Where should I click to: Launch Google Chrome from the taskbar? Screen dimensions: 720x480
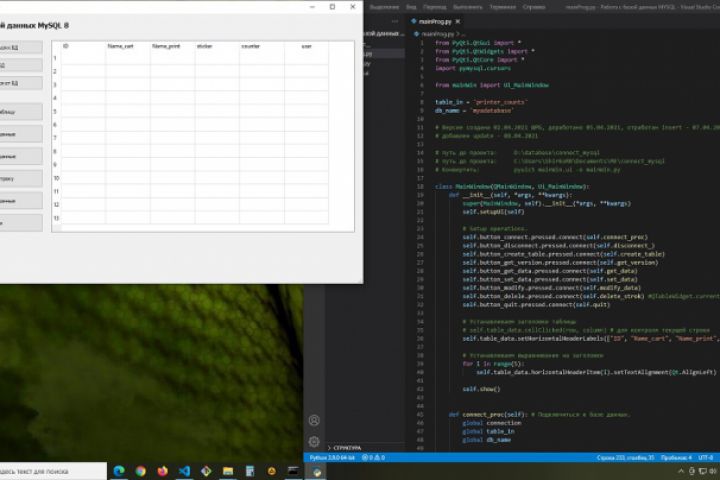[141, 471]
